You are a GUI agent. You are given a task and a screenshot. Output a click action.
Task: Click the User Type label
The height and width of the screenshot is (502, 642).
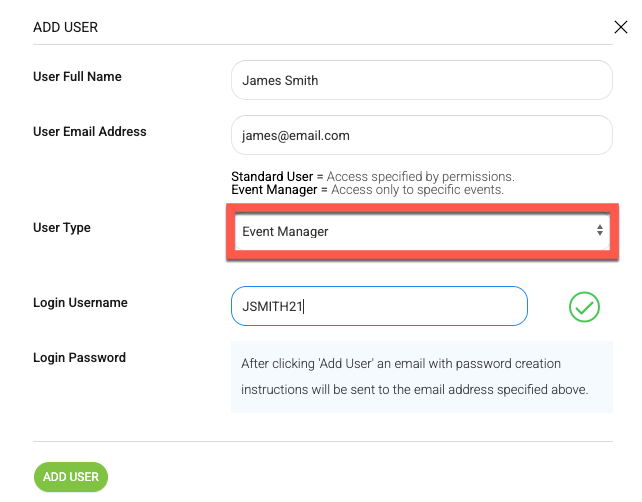click(62, 228)
